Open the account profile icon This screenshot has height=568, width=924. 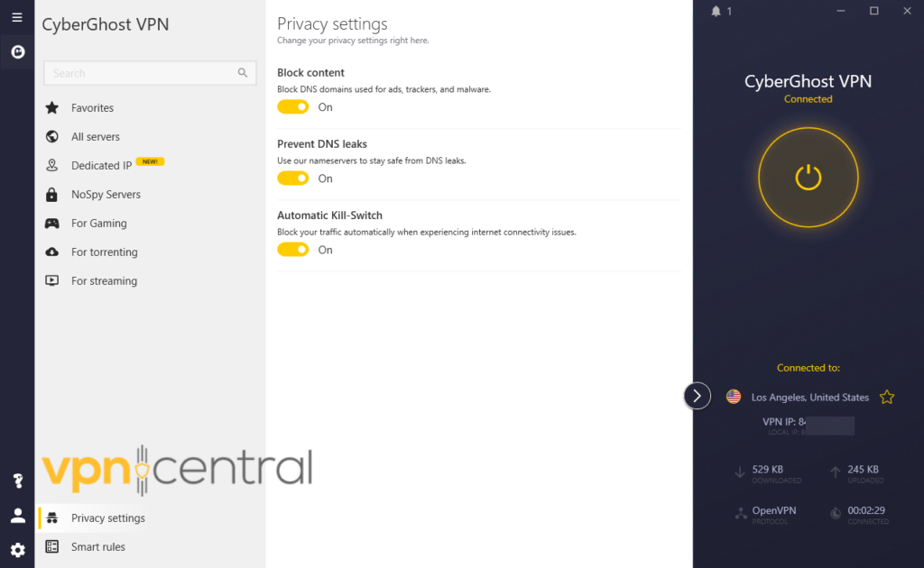[17, 516]
